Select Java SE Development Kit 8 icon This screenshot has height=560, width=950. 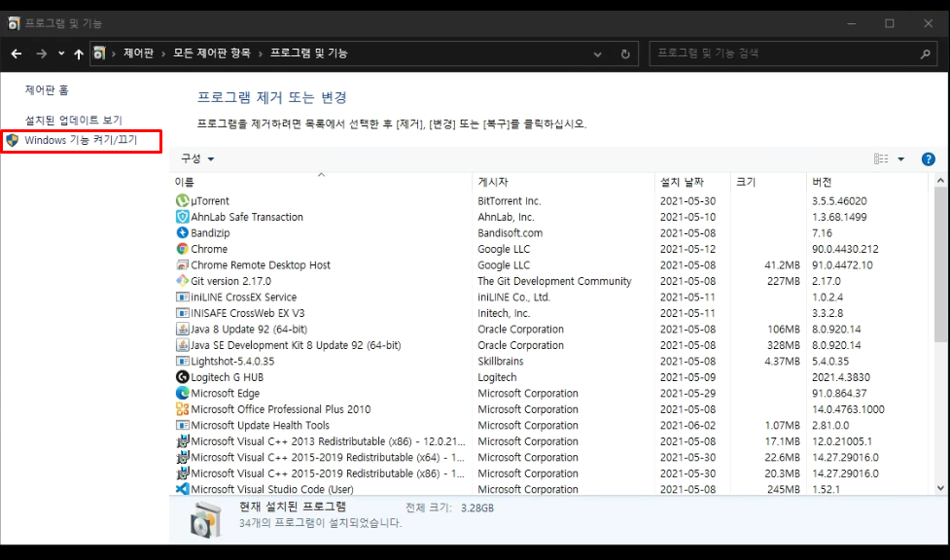click(x=182, y=345)
